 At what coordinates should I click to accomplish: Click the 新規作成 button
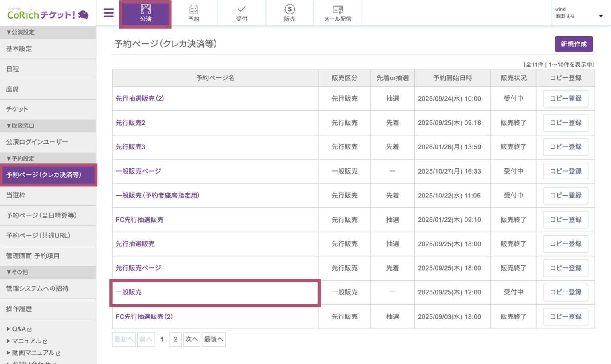tap(574, 44)
